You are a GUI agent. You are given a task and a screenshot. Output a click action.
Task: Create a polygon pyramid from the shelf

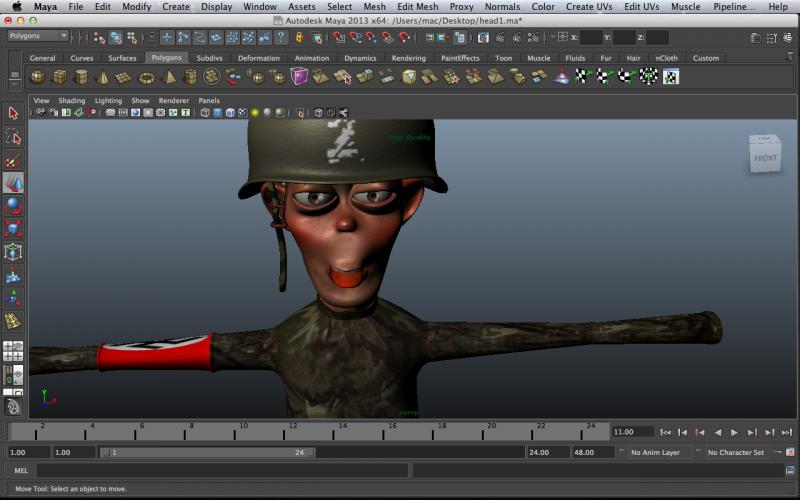click(x=169, y=77)
